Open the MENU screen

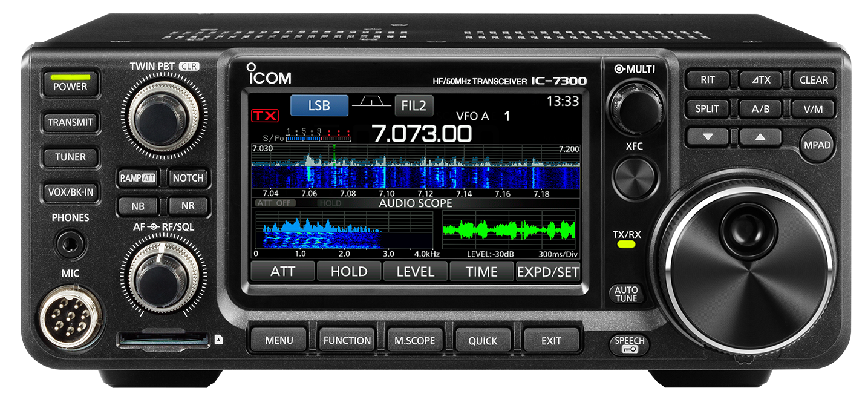pos(279,341)
